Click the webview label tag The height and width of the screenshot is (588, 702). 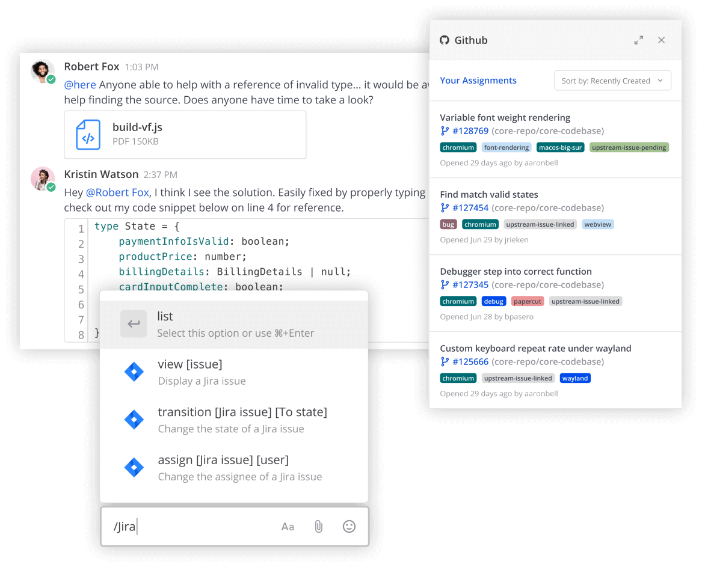(x=598, y=225)
